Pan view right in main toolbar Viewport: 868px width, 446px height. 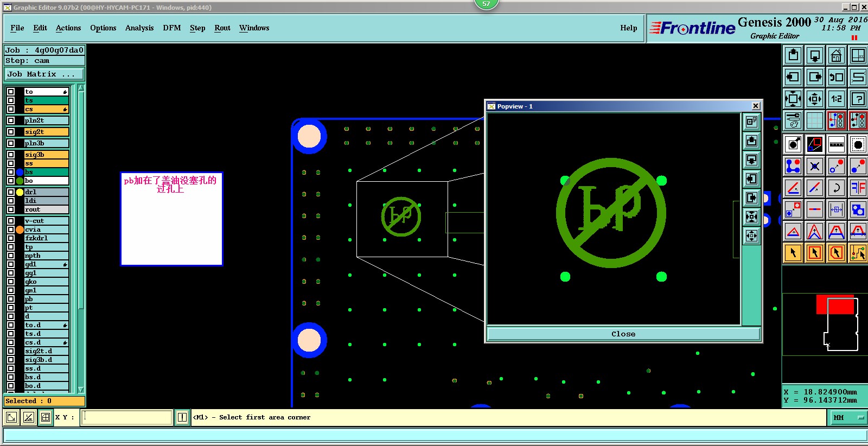point(815,77)
